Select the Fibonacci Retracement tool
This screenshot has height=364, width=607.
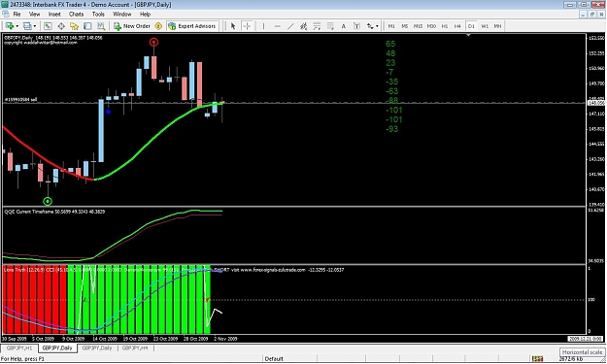(x=317, y=26)
